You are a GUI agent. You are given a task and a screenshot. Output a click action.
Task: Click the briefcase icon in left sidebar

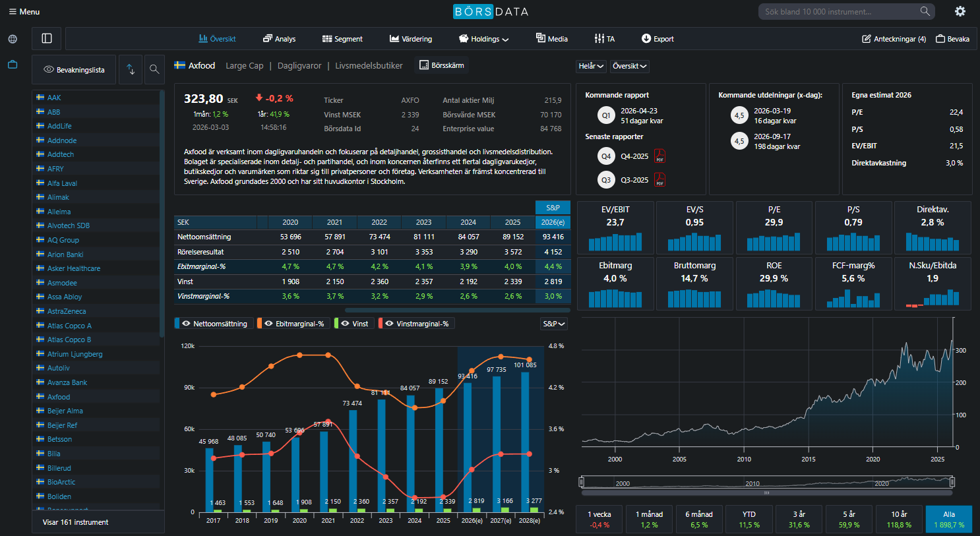click(x=13, y=65)
